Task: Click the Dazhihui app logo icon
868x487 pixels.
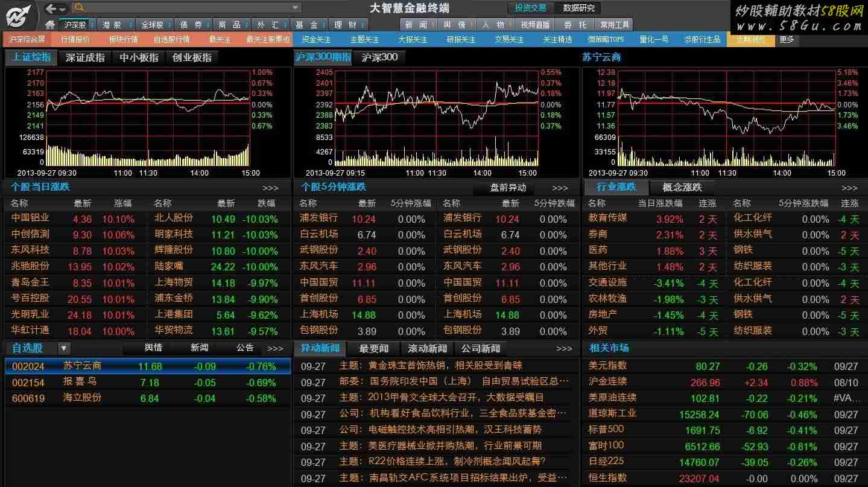Action: (x=19, y=16)
